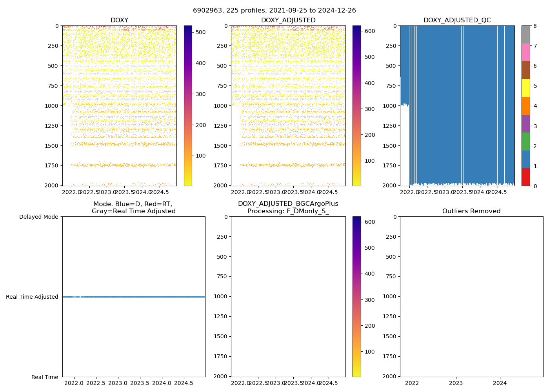Click the orange data band at 1750 depth in DOXY
This screenshot has width=549, height=392.
(x=125, y=165)
